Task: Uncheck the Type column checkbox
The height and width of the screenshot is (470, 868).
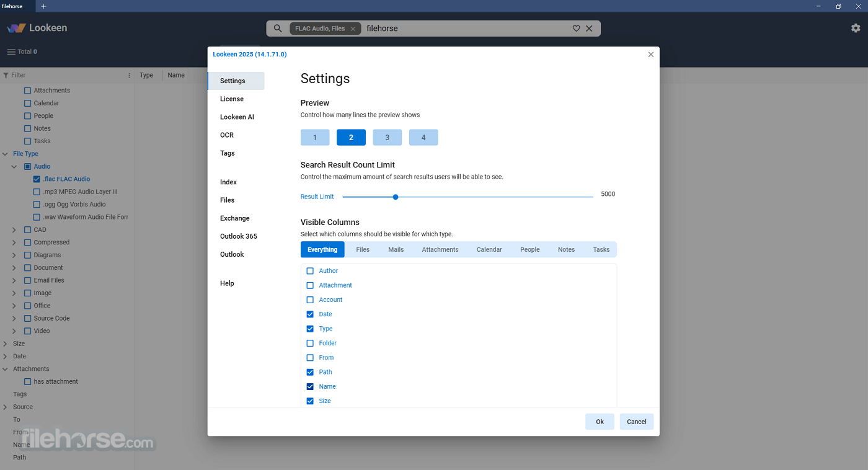Action: [310, 329]
